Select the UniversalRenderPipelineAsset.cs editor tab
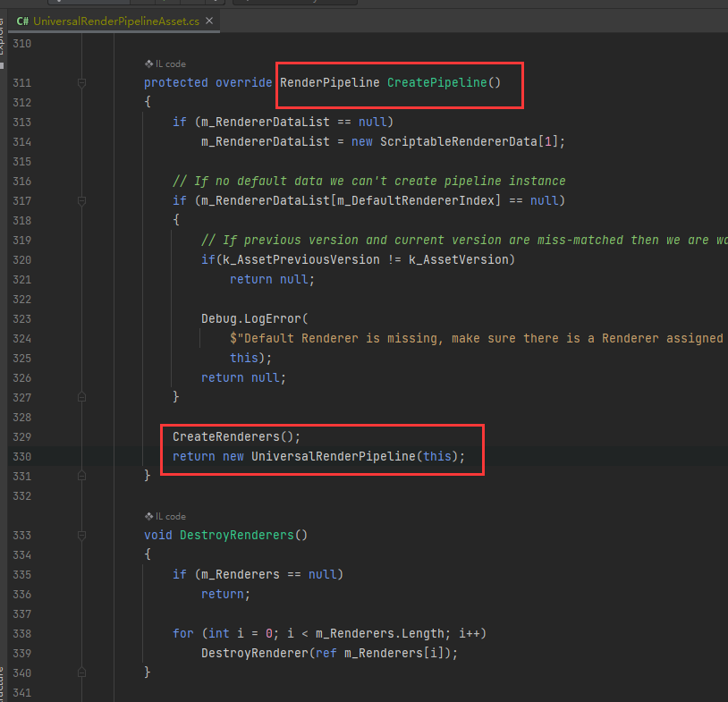 tap(114, 21)
